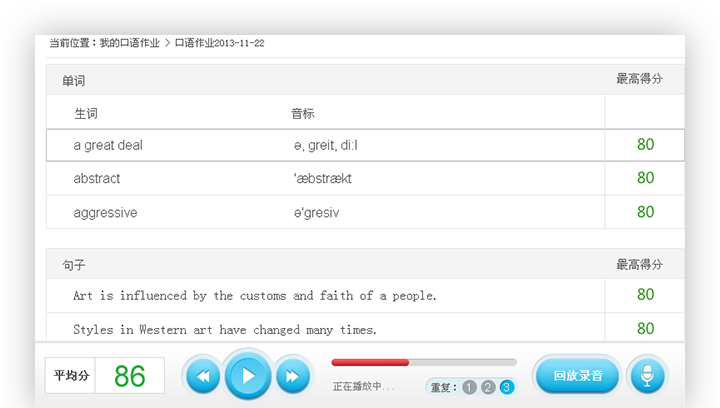Click the play button in playback bar
The height and width of the screenshot is (408, 720).
(248, 376)
